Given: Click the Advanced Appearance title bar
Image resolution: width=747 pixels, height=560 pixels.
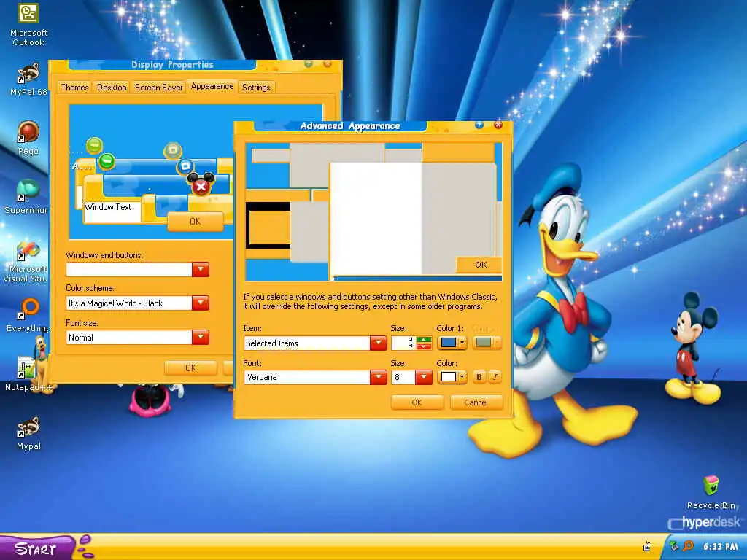Looking at the screenshot, I should pos(350,125).
